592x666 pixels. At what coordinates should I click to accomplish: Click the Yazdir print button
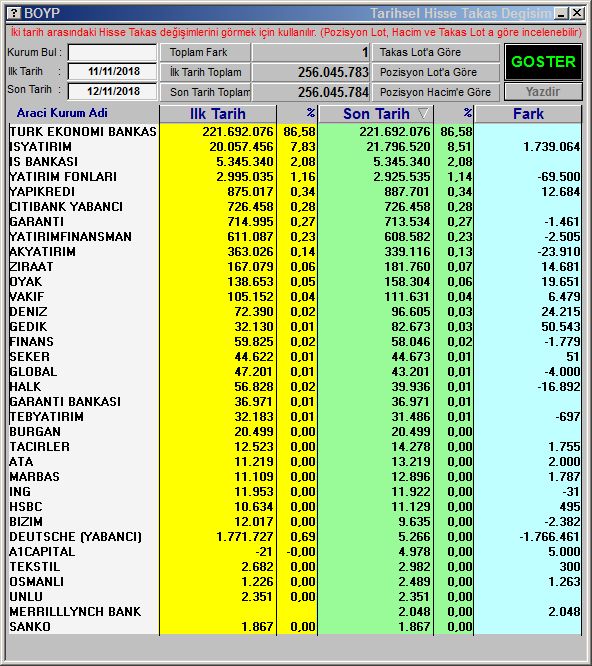543,92
